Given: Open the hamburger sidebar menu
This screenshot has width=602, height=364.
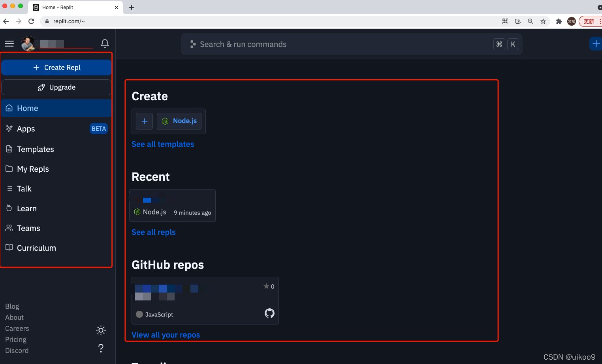Looking at the screenshot, I should [x=9, y=43].
